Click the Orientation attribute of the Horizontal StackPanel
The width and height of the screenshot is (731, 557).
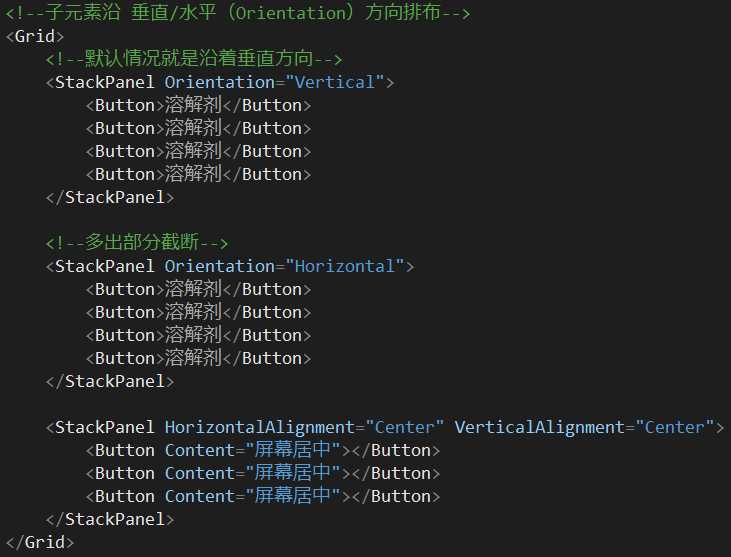click(219, 267)
